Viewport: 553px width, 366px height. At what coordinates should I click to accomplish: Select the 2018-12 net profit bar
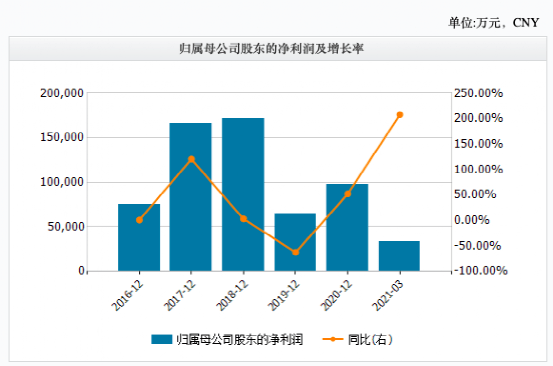pos(243,195)
